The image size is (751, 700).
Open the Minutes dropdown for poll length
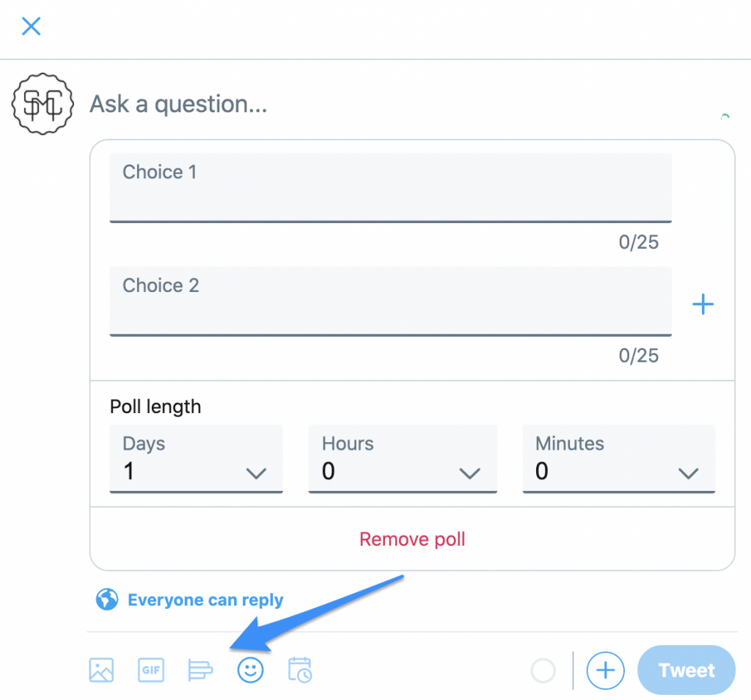point(618,459)
